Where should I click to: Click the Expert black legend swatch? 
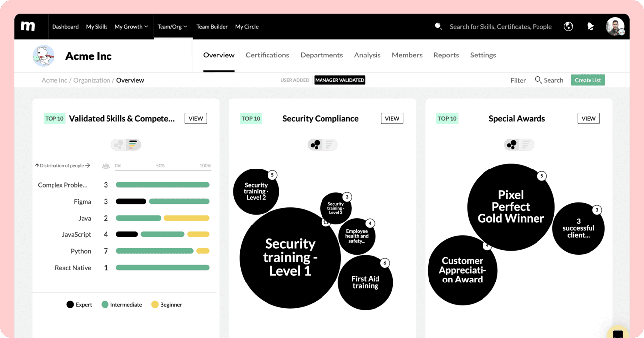pos(70,304)
